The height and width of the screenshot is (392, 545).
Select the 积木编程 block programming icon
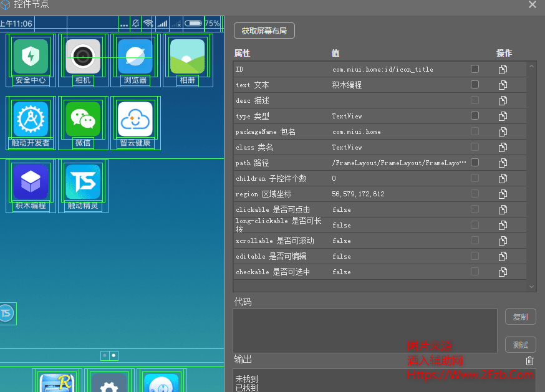[x=31, y=181]
